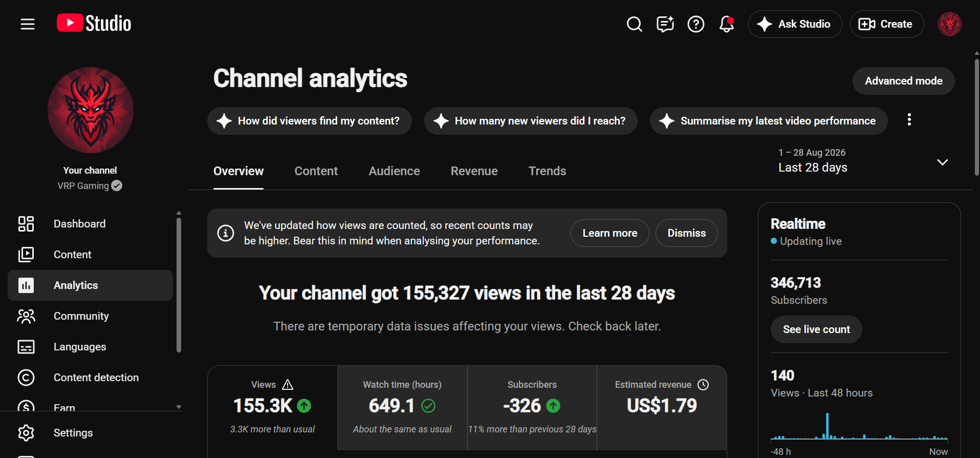Click the Advanced mode button
980x458 pixels.
[x=904, y=81]
